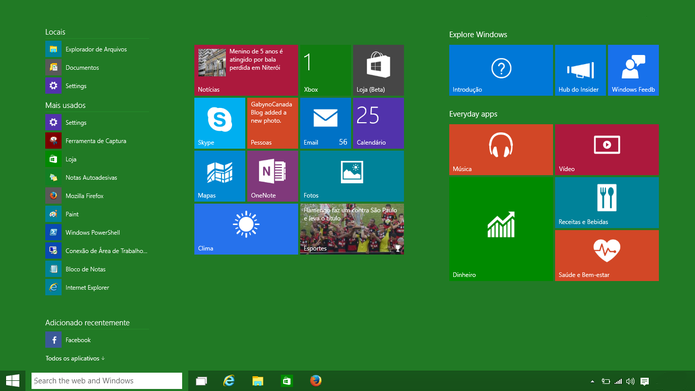Click the Search the web and Windows box

tap(107, 381)
